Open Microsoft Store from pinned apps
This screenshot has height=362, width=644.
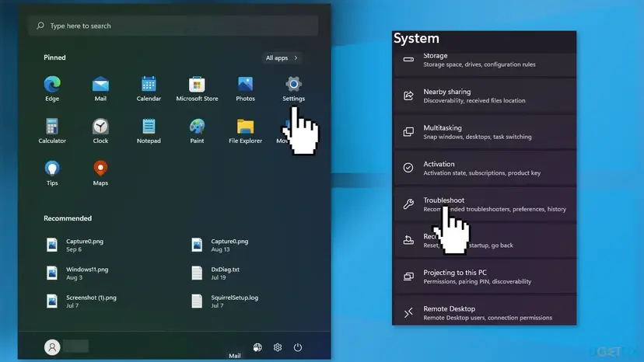point(197,89)
